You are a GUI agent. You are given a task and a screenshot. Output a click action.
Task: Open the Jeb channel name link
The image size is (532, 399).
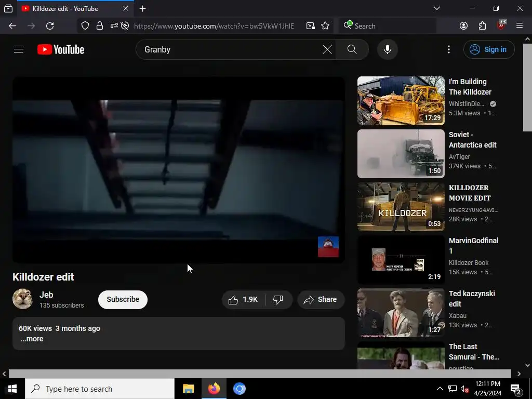click(x=46, y=295)
